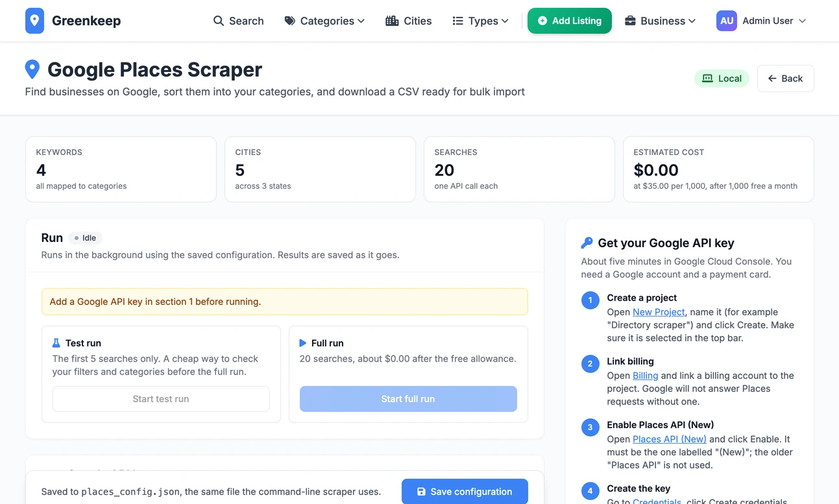Viewport: 839px width, 504px height.
Task: Click the "Get your Google API key" heading
Action: [x=666, y=243]
